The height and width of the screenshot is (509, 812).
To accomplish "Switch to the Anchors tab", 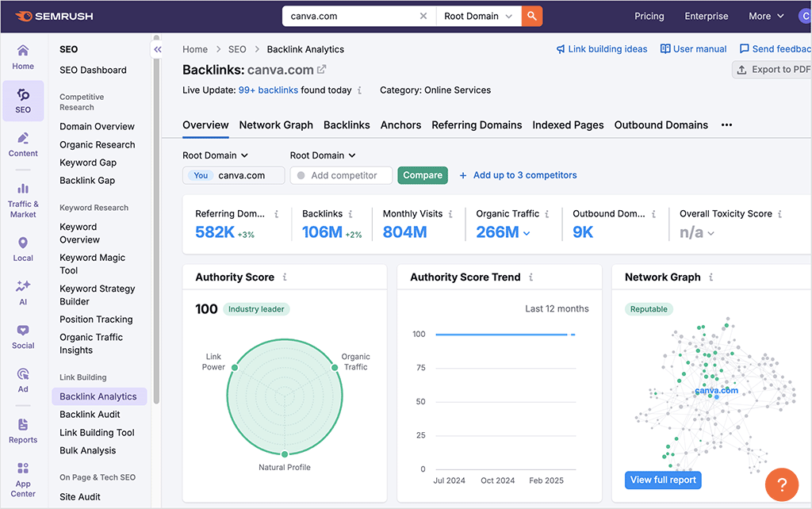I will pyautogui.click(x=400, y=124).
